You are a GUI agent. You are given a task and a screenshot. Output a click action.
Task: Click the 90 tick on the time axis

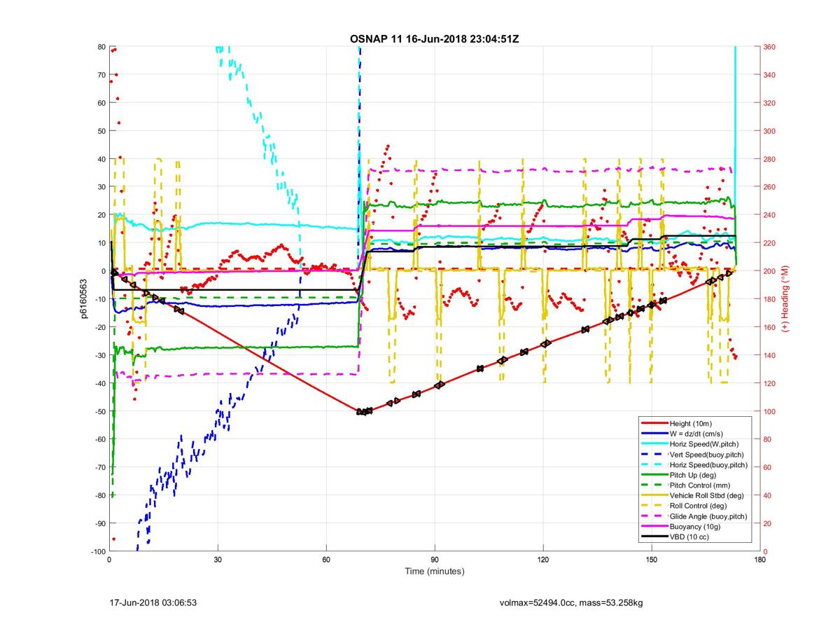point(435,560)
